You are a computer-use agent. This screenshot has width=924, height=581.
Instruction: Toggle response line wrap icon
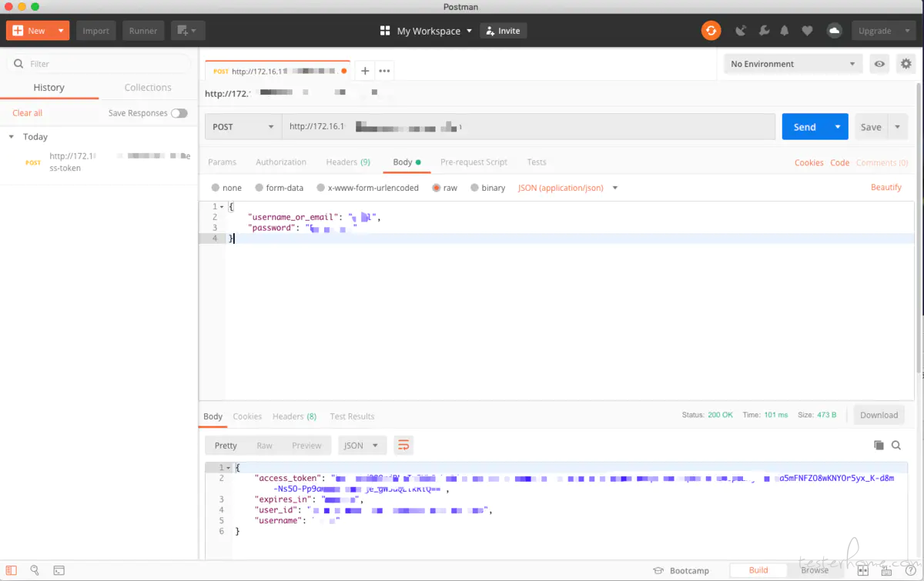[403, 445]
